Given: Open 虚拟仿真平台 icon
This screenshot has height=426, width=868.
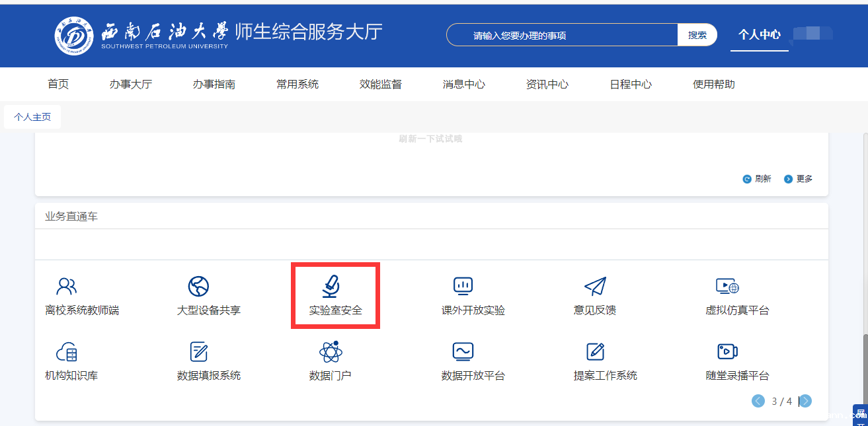Looking at the screenshot, I should [727, 286].
